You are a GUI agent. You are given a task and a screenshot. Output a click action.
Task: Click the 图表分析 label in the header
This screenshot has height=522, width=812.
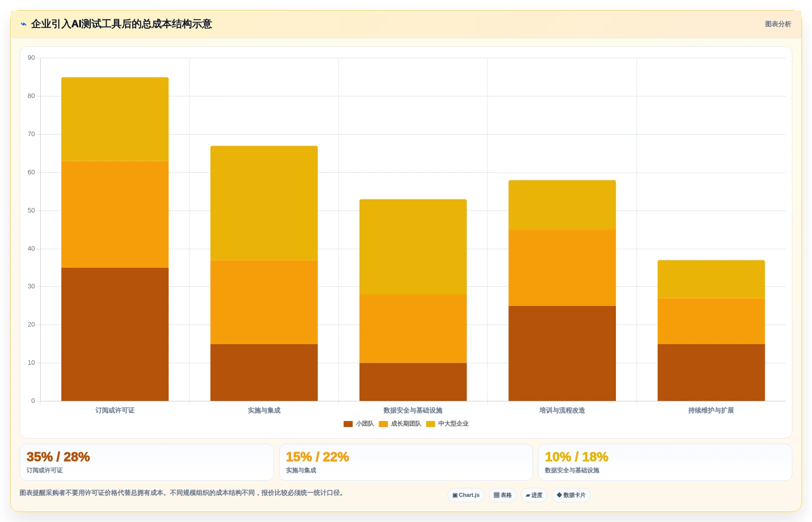pyautogui.click(x=778, y=24)
